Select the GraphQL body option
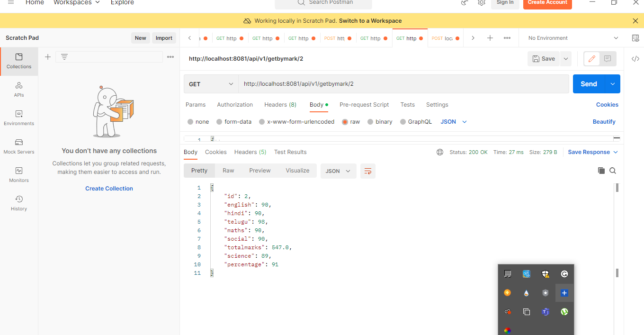 [x=416, y=122]
